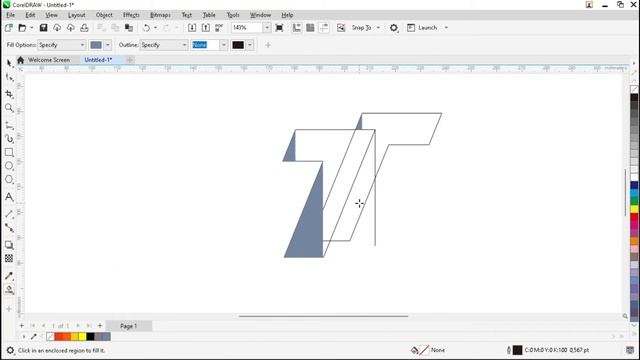This screenshot has height=360, width=640.
Task: Select the Drop Shadow tool
Action: pyautogui.click(x=9, y=245)
